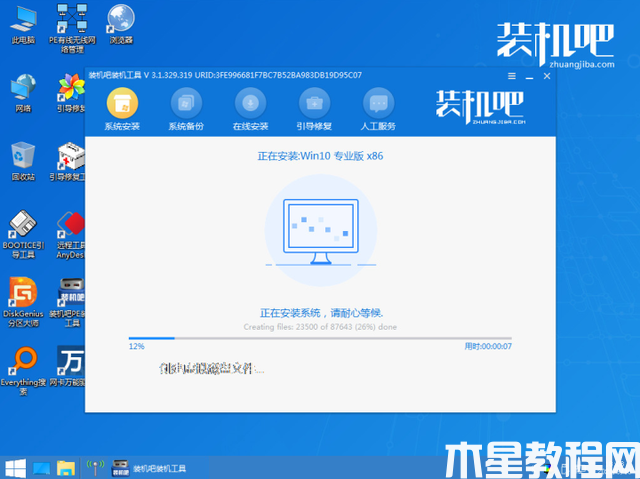Open 网卡万能驱动 desktop shortcut
The height and width of the screenshot is (479, 640).
pyautogui.click(x=68, y=366)
